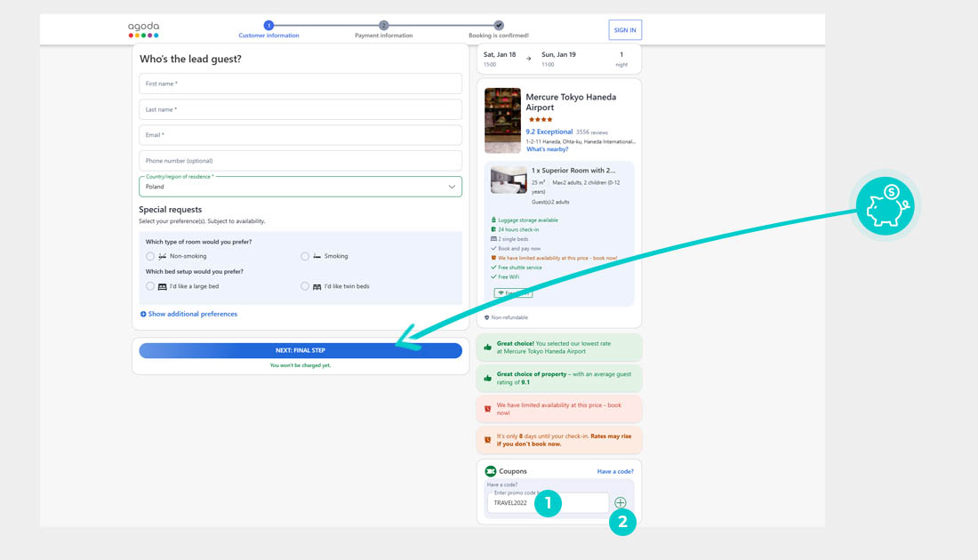Image resolution: width=978 pixels, height=560 pixels.
Task: Click the 3556 reviews text
Action: (x=592, y=132)
